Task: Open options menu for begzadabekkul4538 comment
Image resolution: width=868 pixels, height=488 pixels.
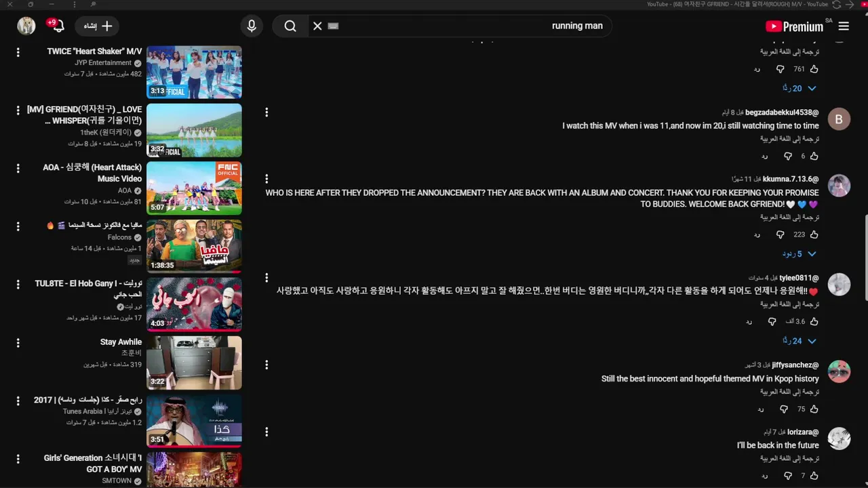Action: [x=267, y=112]
